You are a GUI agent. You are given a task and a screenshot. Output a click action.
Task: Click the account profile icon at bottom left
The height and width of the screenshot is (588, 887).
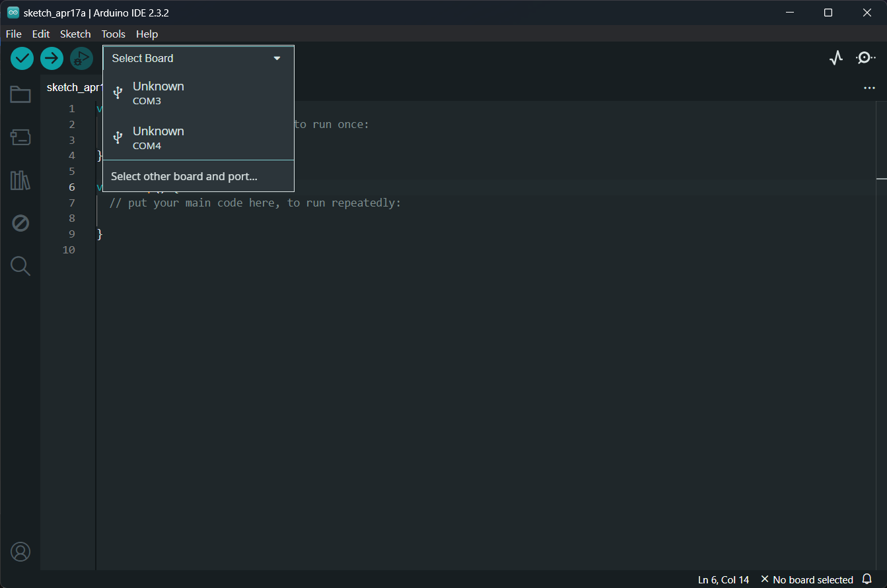coord(20,552)
